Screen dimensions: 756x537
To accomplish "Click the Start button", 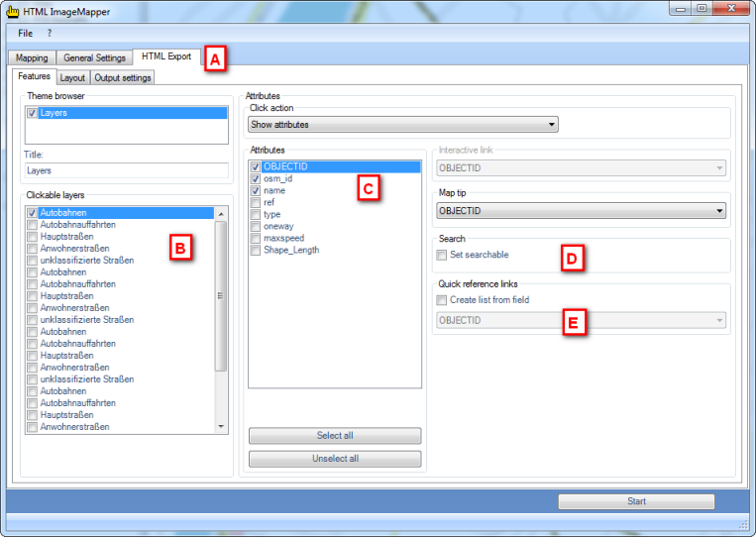I will click(636, 501).
